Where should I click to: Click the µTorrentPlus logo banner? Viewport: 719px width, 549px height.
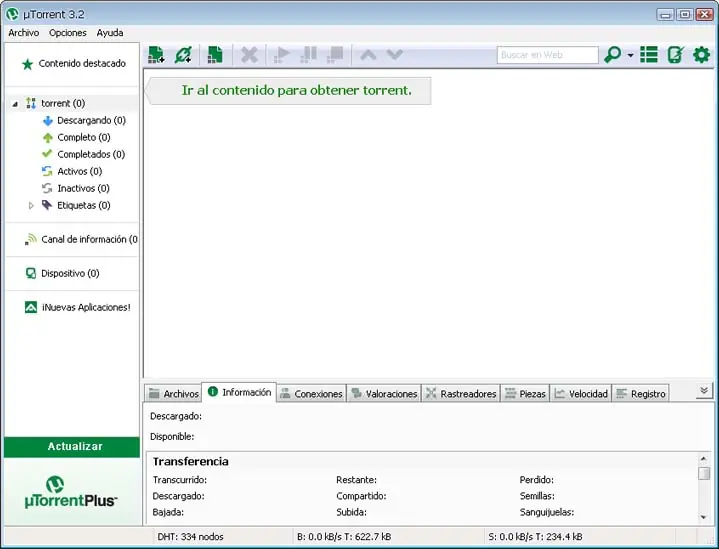(71, 492)
